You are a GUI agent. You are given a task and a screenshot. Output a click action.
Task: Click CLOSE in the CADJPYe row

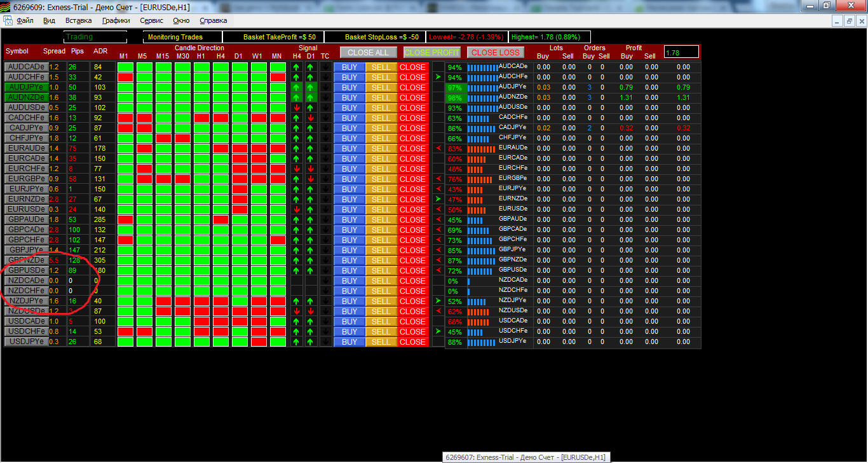(x=413, y=128)
